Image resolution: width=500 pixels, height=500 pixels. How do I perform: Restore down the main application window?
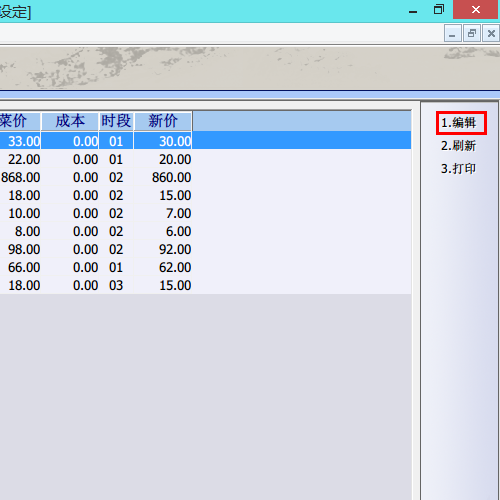click(439, 10)
